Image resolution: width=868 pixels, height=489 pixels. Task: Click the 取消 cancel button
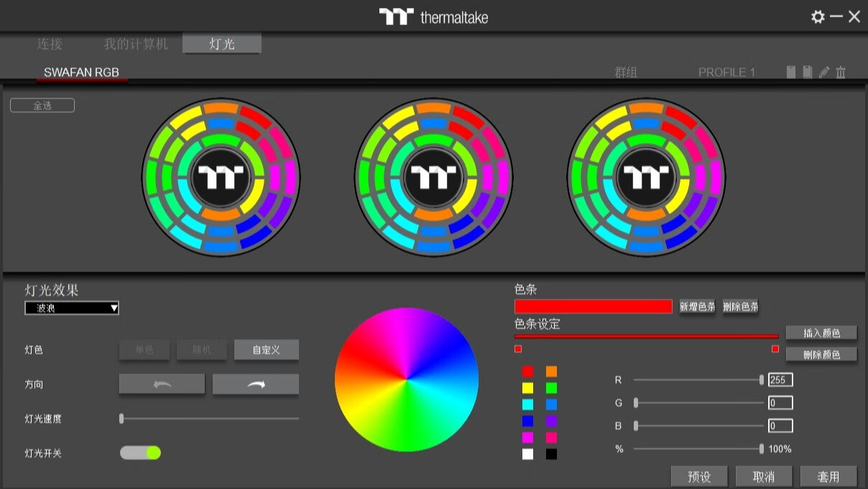(764, 476)
